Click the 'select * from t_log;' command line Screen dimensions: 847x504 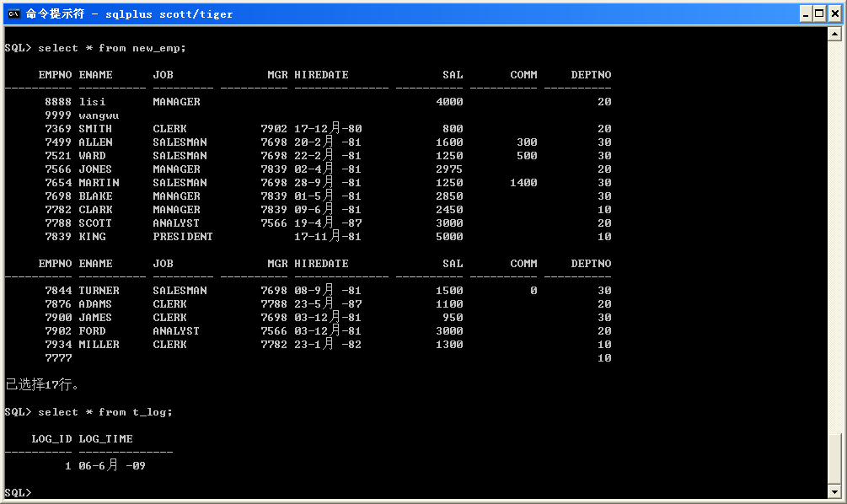105,412
